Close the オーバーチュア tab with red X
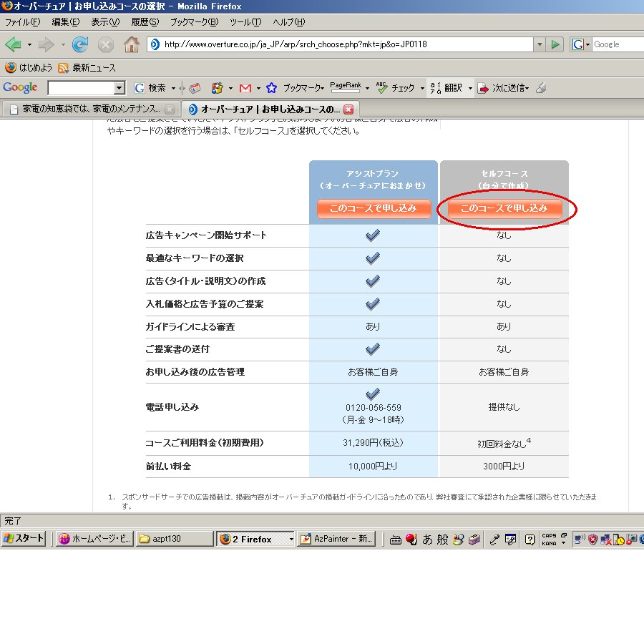644x644 pixels. [x=348, y=109]
